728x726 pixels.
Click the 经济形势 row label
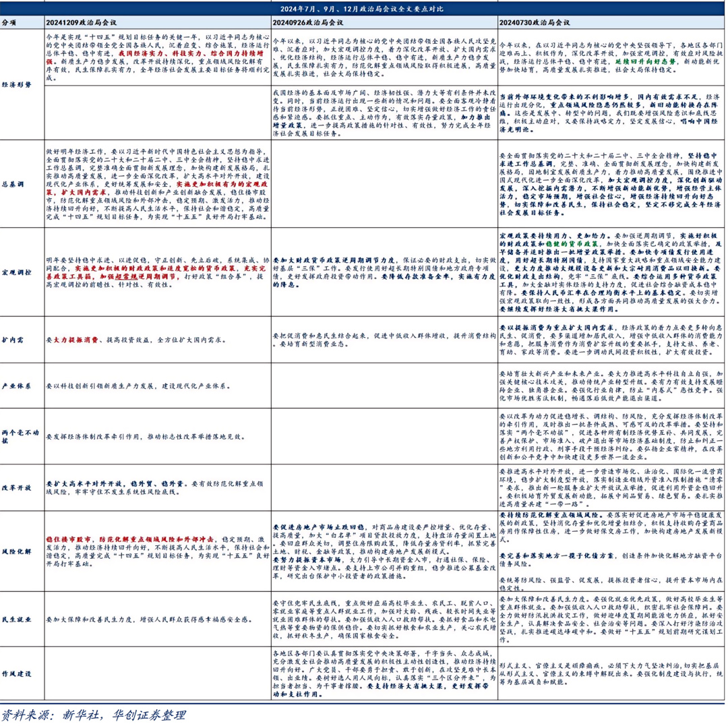coord(17,84)
